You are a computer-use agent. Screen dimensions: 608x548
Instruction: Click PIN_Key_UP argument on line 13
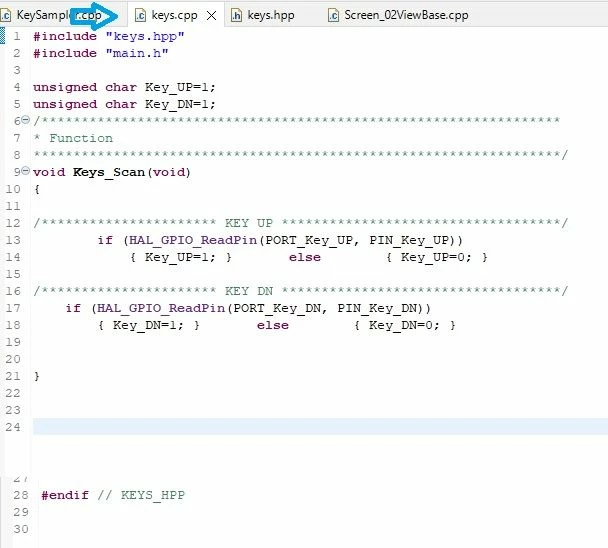tap(409, 240)
